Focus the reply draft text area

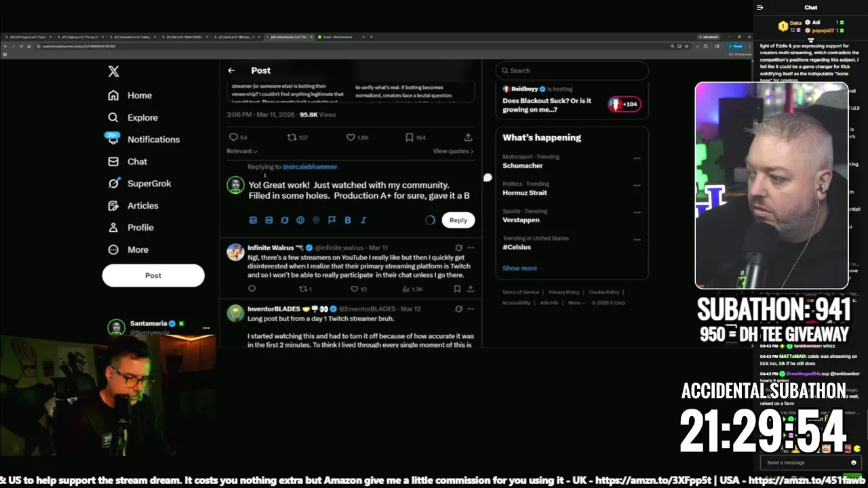pos(359,190)
